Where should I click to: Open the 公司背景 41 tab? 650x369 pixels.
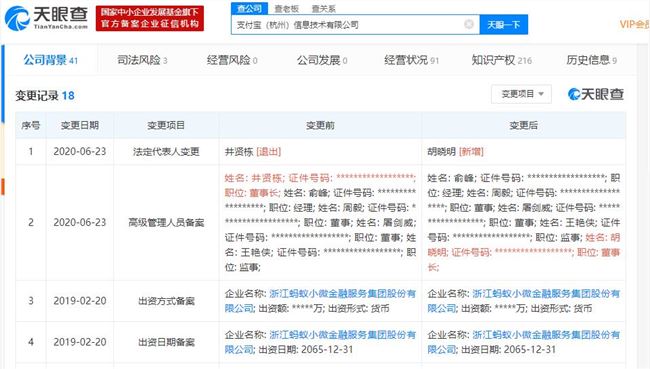tap(51, 61)
